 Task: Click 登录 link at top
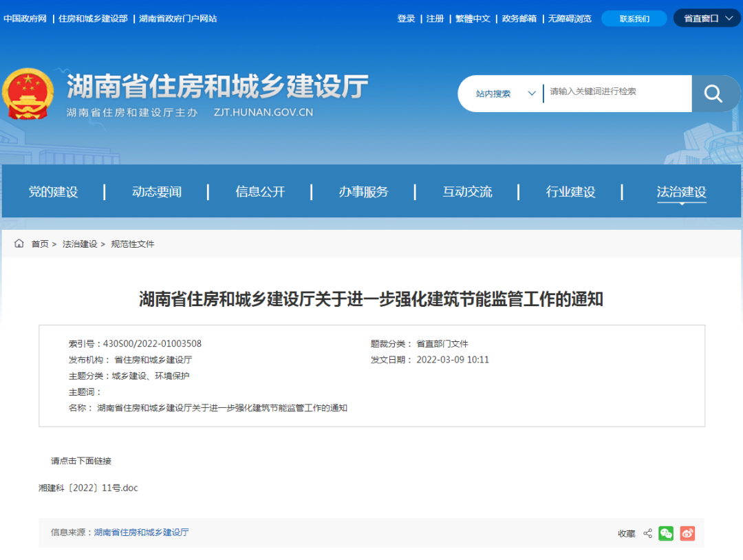tap(406, 19)
